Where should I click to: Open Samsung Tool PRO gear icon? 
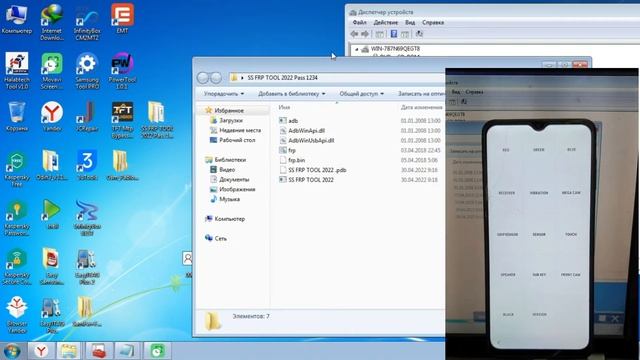[x=87, y=71]
